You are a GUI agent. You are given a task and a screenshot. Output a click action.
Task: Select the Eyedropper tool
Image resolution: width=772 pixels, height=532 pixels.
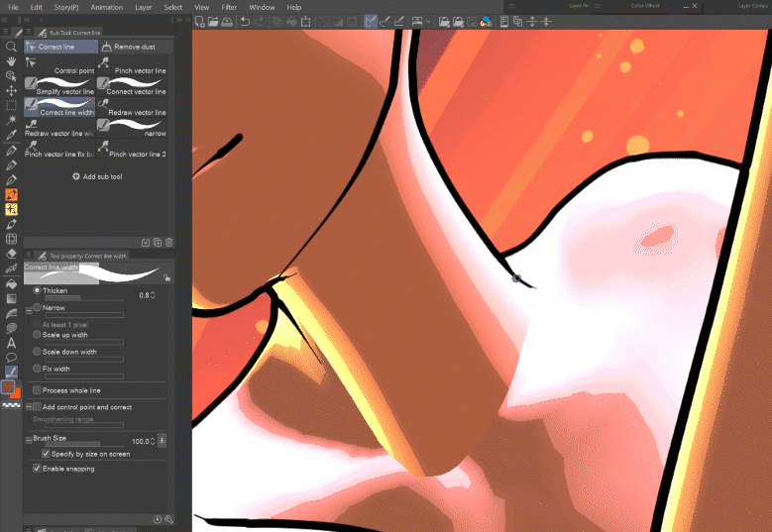pos(11,135)
